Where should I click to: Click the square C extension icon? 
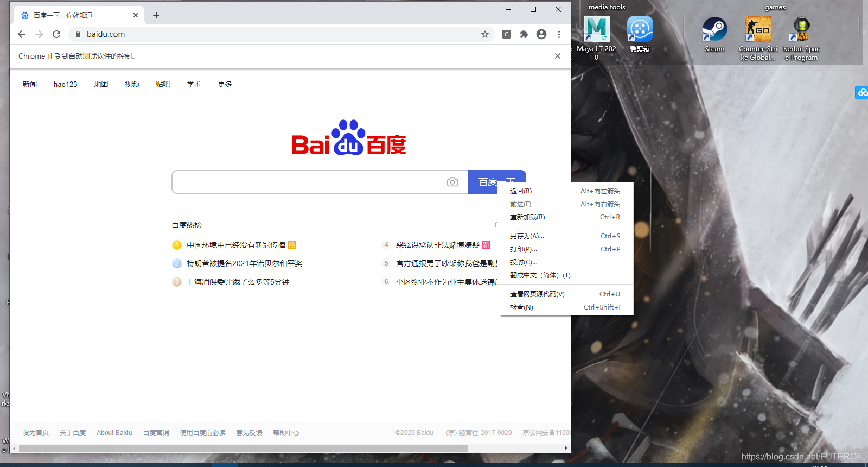pyautogui.click(x=507, y=34)
